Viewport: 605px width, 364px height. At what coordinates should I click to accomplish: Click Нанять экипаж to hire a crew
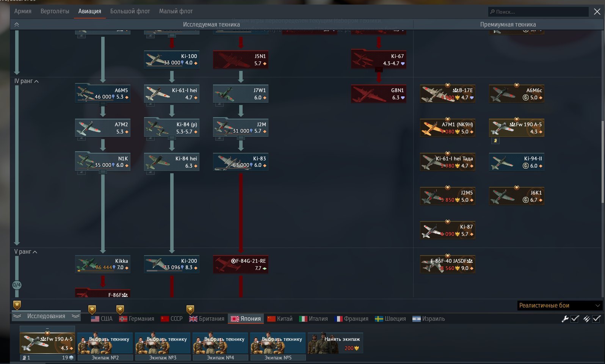pyautogui.click(x=335, y=343)
